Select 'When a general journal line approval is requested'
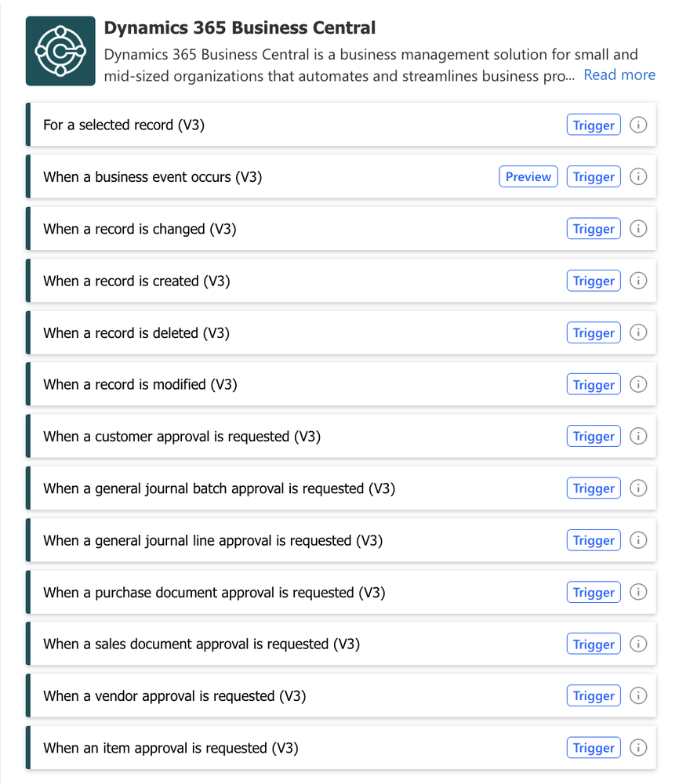This screenshot has width=679, height=784. [x=341, y=540]
